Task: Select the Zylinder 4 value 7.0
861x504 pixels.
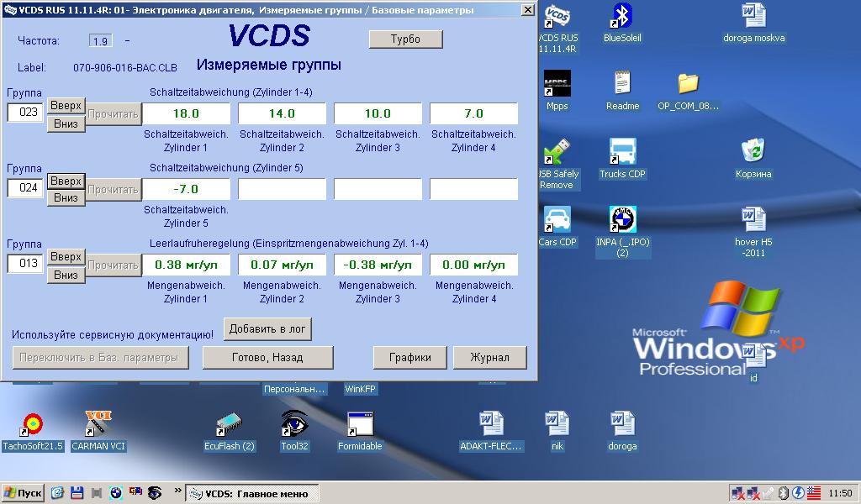Action: 474,113
